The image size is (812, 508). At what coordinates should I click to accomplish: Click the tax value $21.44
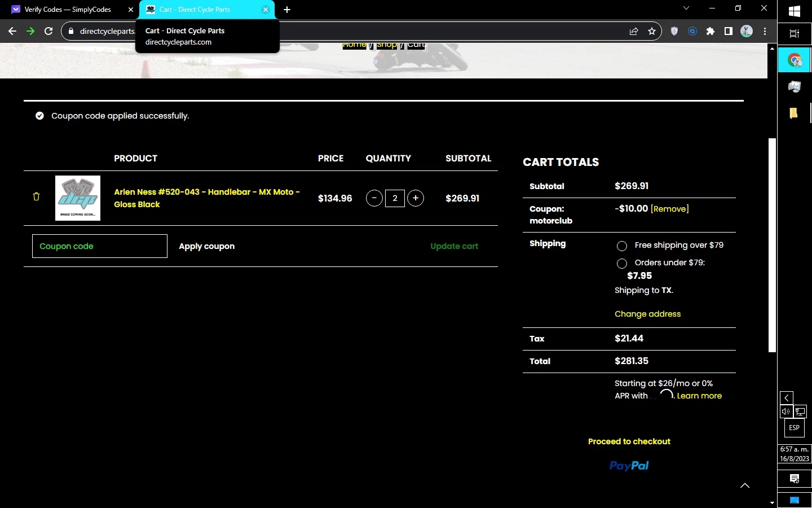pyautogui.click(x=629, y=339)
